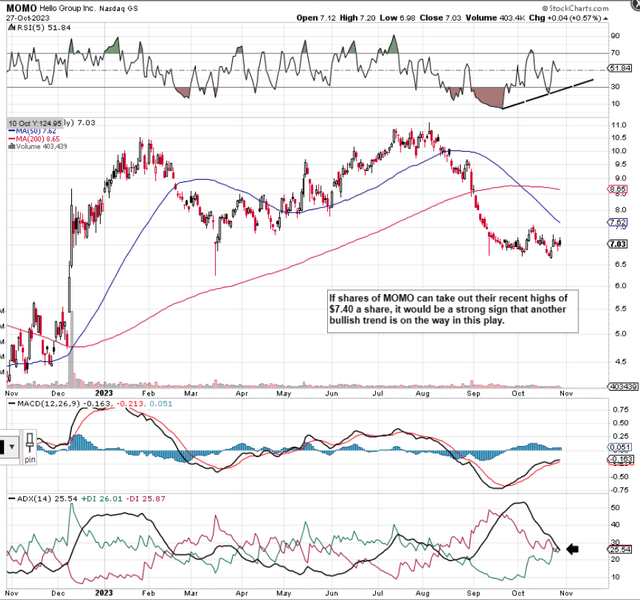Click the 11.0 price axis label
Screen dimensions: 640x600
pyautogui.click(x=619, y=125)
